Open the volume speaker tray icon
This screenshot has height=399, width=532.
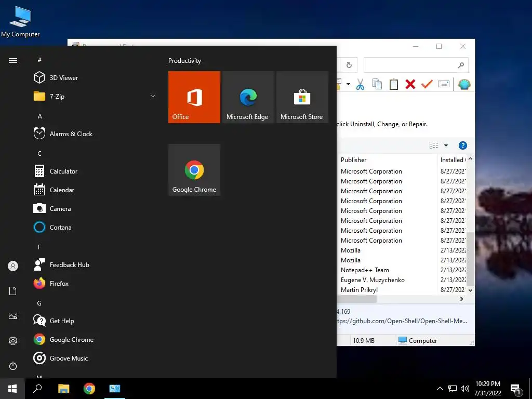tap(465, 389)
